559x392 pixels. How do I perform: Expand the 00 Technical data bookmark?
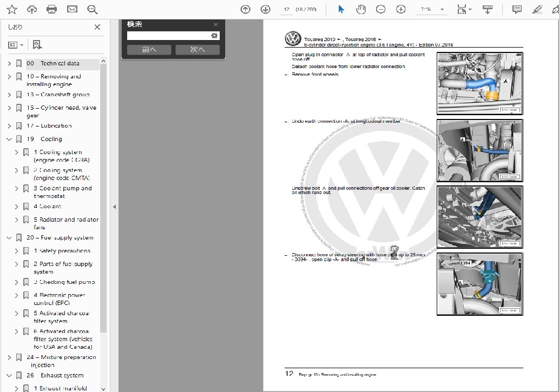tap(9, 63)
